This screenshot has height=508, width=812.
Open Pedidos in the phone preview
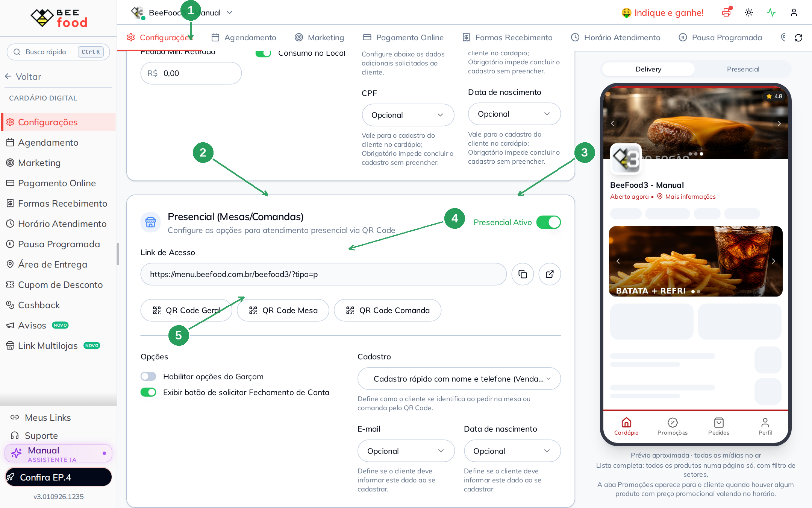[x=719, y=426]
